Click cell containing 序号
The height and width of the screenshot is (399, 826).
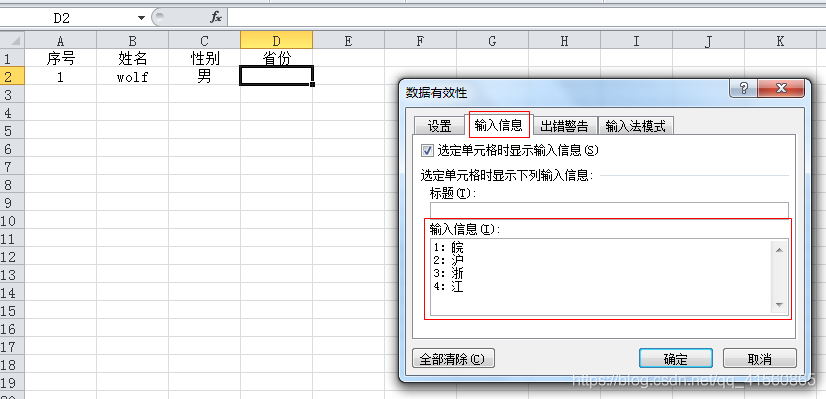(60, 59)
